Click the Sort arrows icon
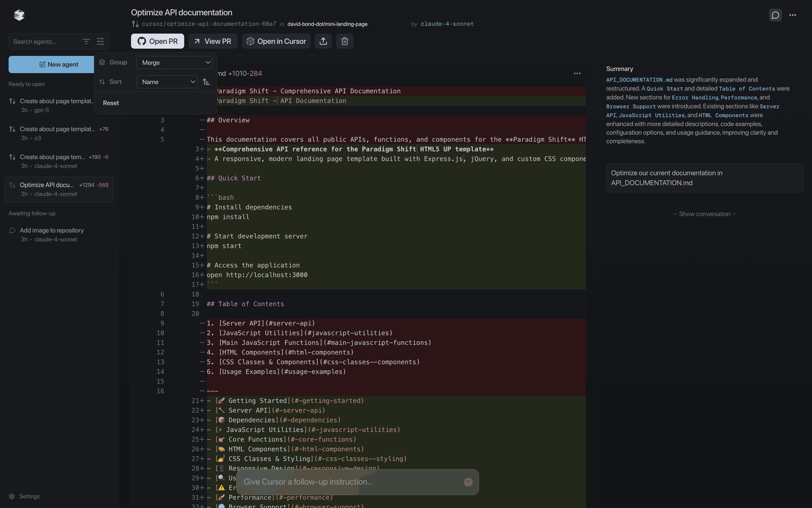Image resolution: width=812 pixels, height=508 pixels. coord(102,82)
